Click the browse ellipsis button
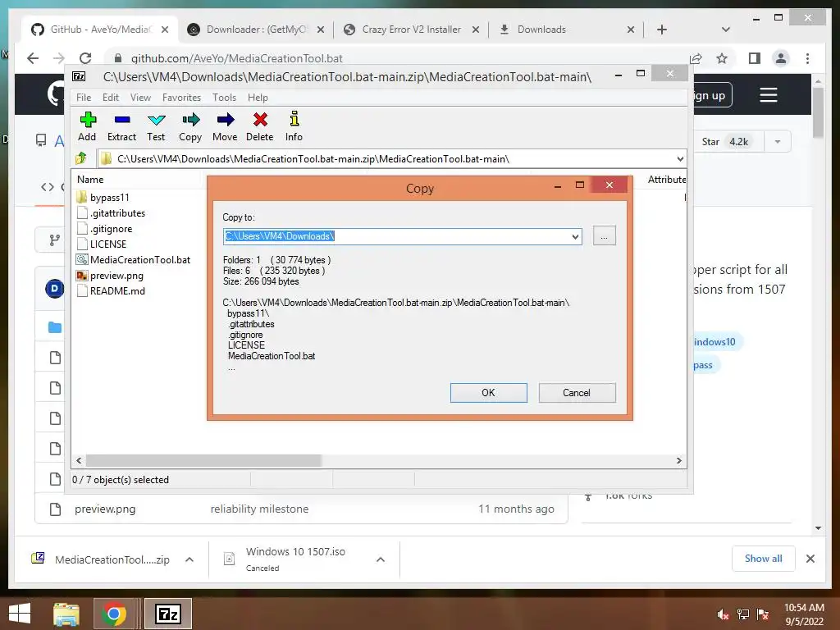 coord(605,236)
